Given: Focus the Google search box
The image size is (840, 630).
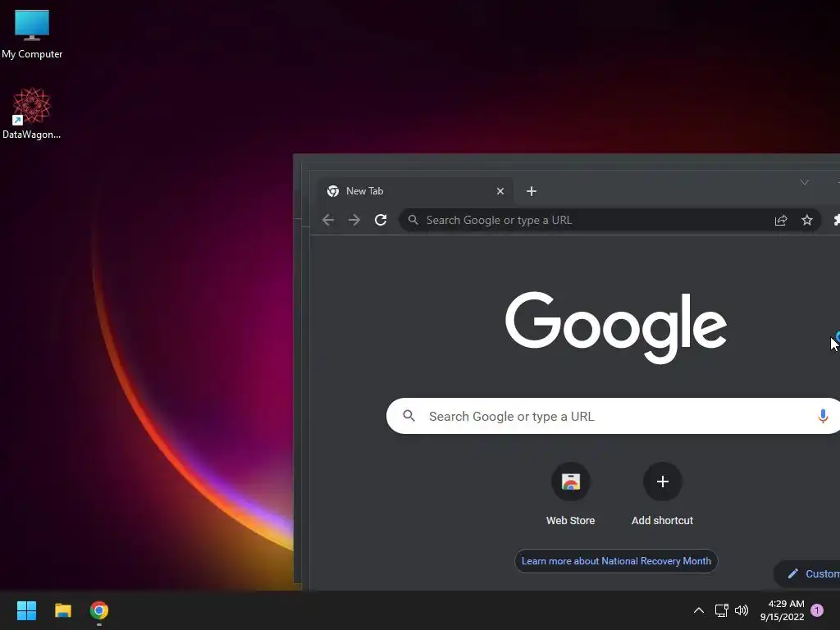Looking at the screenshot, I should click(x=613, y=416).
